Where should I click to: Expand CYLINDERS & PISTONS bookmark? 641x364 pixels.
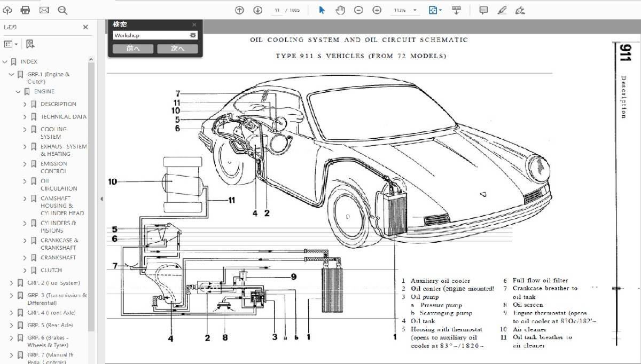pos(25,223)
